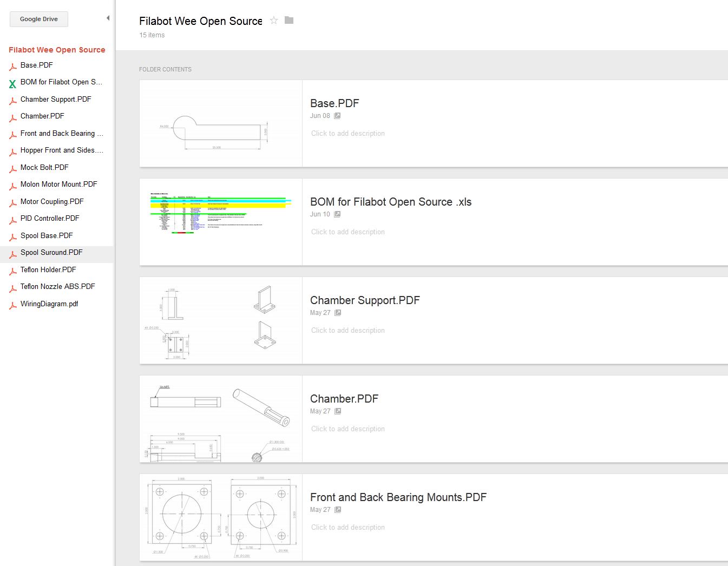Open the Chamber.PDF drawing thumbnail

(221, 419)
